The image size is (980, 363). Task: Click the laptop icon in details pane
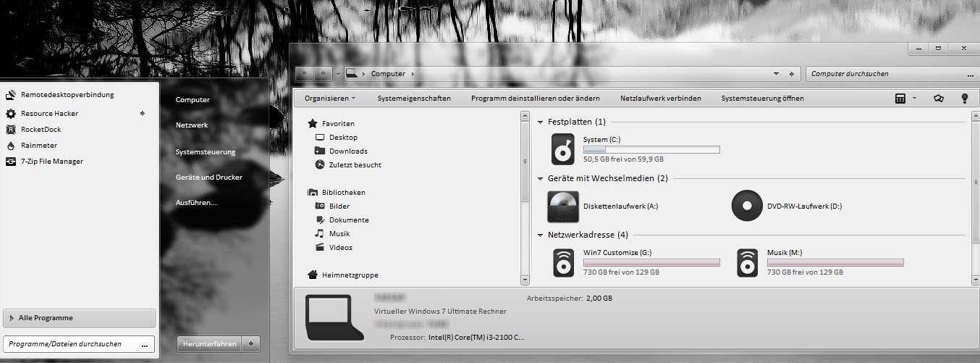[334, 317]
